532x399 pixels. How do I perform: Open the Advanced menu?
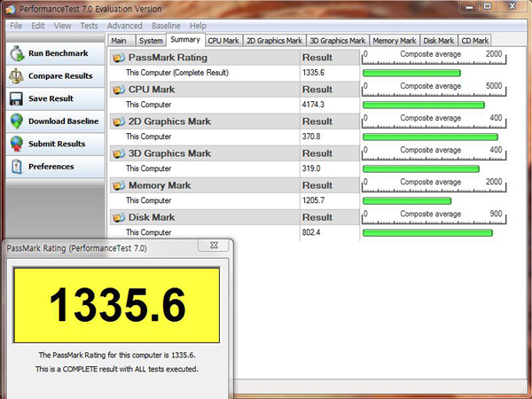[x=124, y=26]
